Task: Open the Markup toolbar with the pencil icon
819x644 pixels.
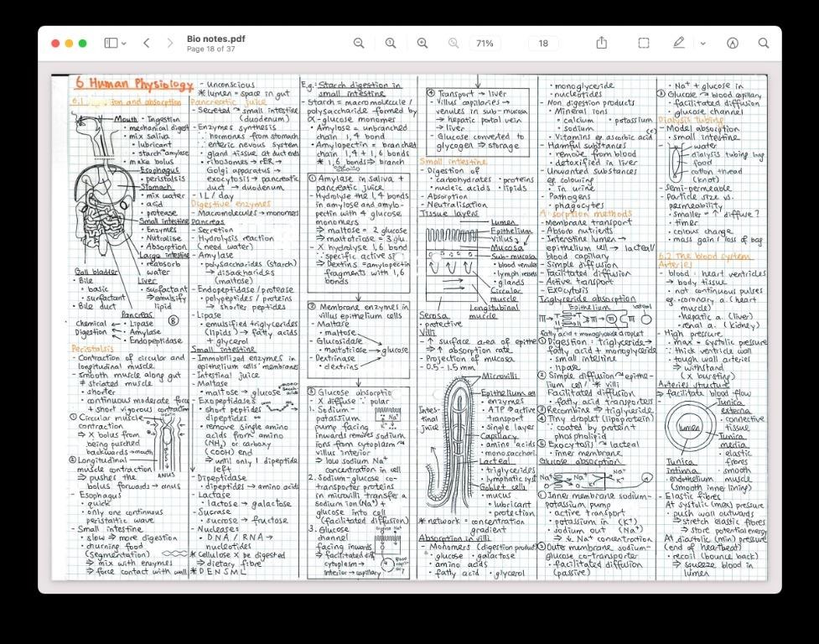Action: [x=680, y=43]
